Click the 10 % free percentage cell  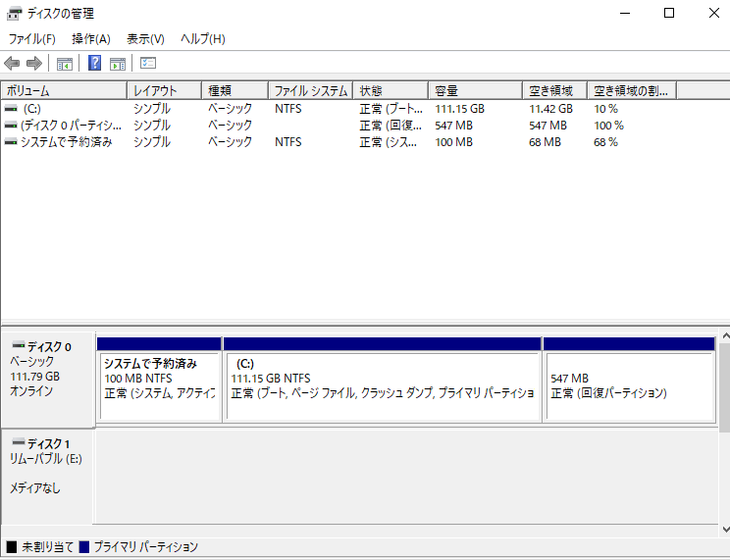click(x=605, y=109)
